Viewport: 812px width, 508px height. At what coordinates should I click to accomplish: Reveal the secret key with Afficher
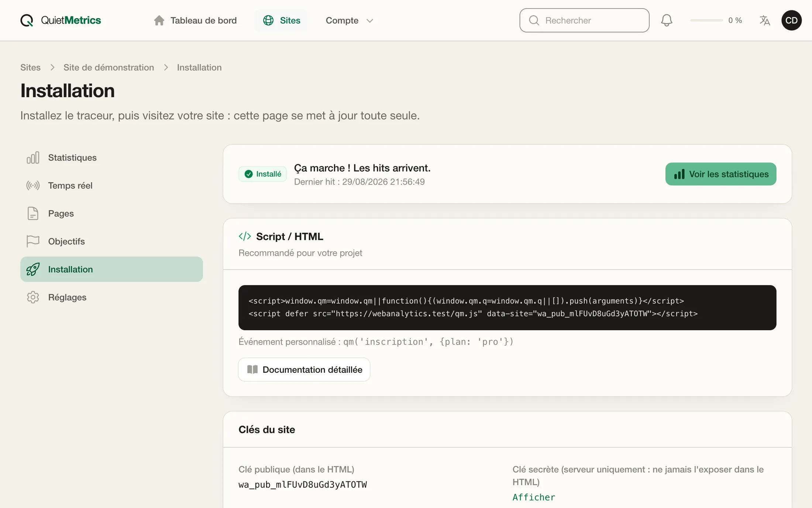(534, 497)
